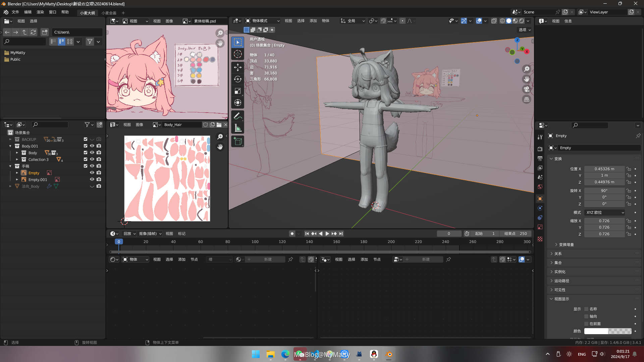Expand the 实例化 panel
This screenshot has height=362, width=644.
pos(595,272)
